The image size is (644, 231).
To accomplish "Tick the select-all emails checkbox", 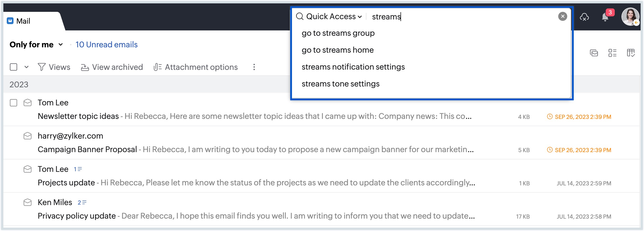I will pyautogui.click(x=13, y=67).
